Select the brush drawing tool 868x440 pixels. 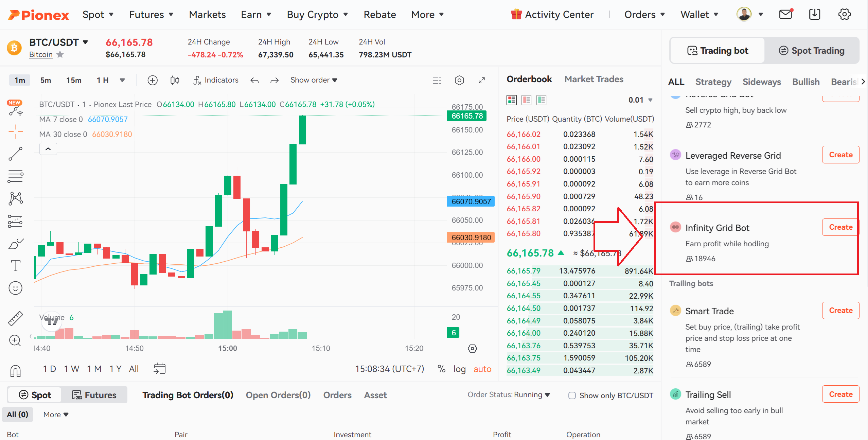16,243
